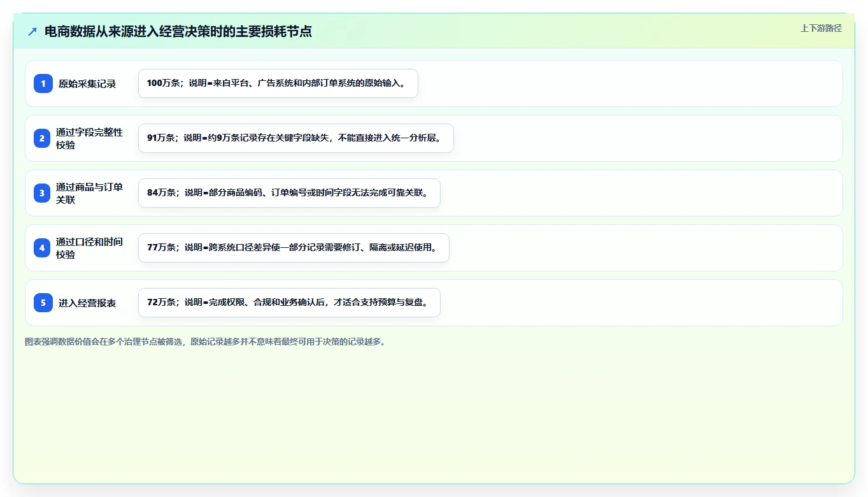Click the step 1 number badge
The image size is (868, 497).
(x=43, y=83)
